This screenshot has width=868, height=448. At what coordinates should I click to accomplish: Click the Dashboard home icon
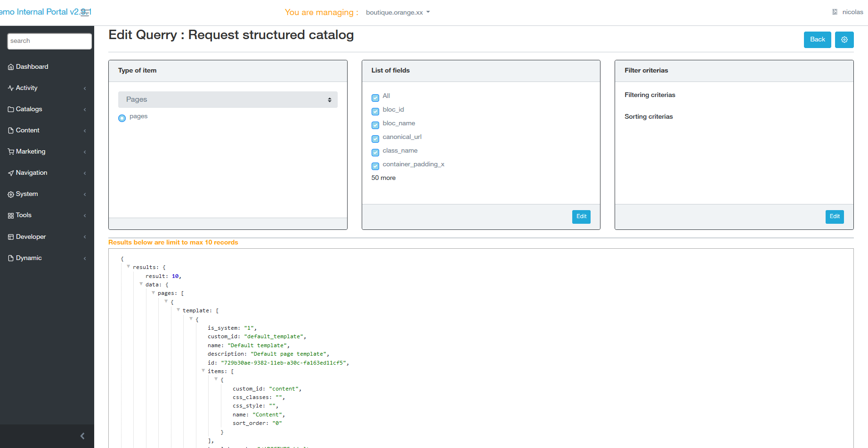[11, 67]
